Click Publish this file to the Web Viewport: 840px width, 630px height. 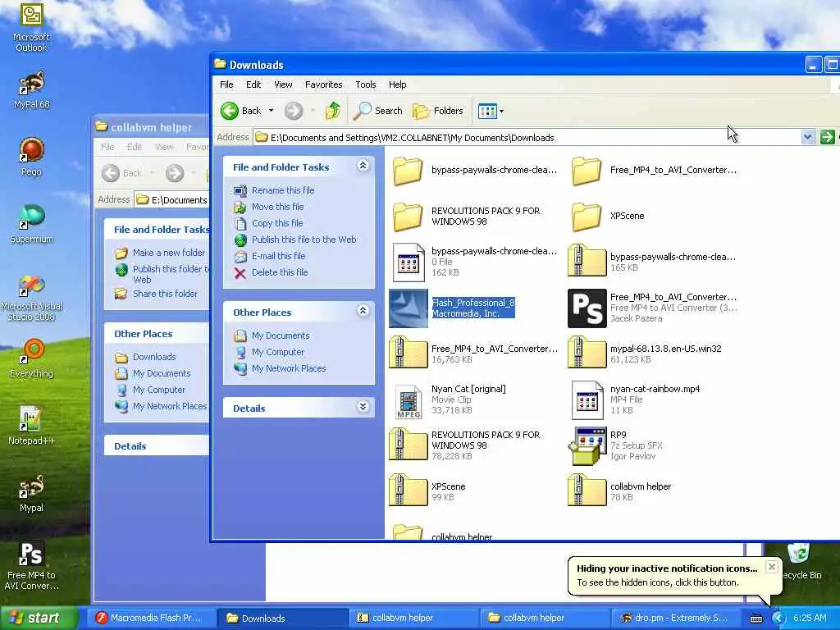[304, 240]
